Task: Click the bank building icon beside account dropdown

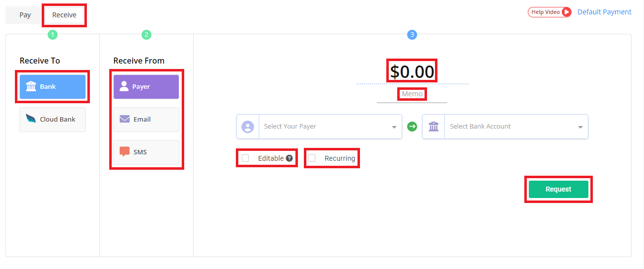Action: [x=433, y=127]
